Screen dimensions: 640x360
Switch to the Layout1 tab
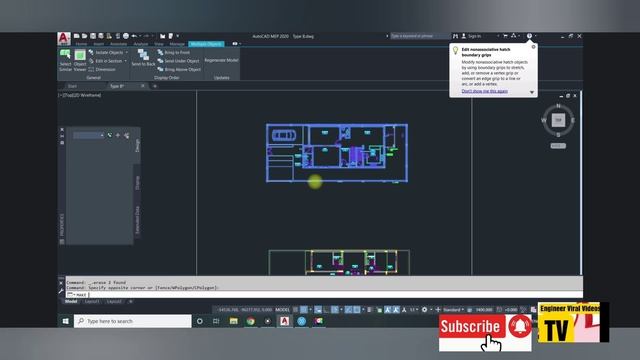[x=92, y=301]
